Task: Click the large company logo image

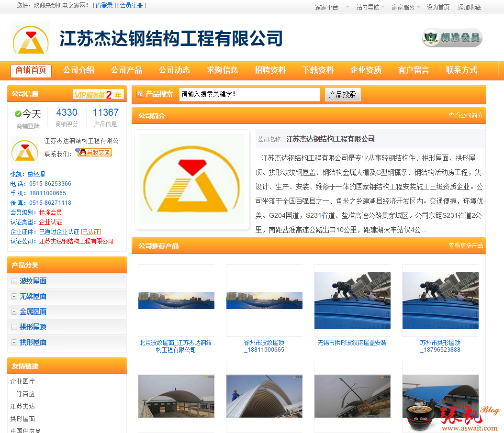Action: [x=192, y=179]
